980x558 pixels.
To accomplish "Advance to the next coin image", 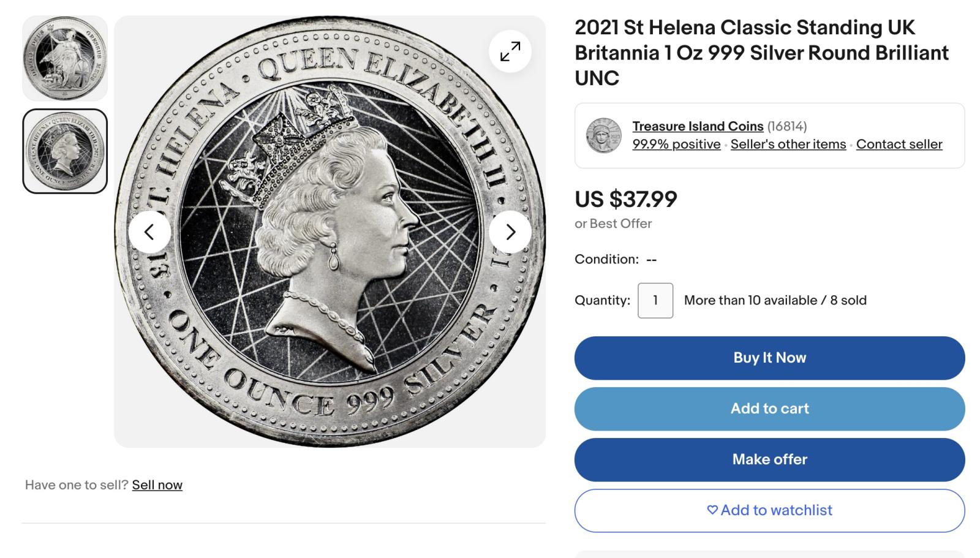I will click(510, 232).
